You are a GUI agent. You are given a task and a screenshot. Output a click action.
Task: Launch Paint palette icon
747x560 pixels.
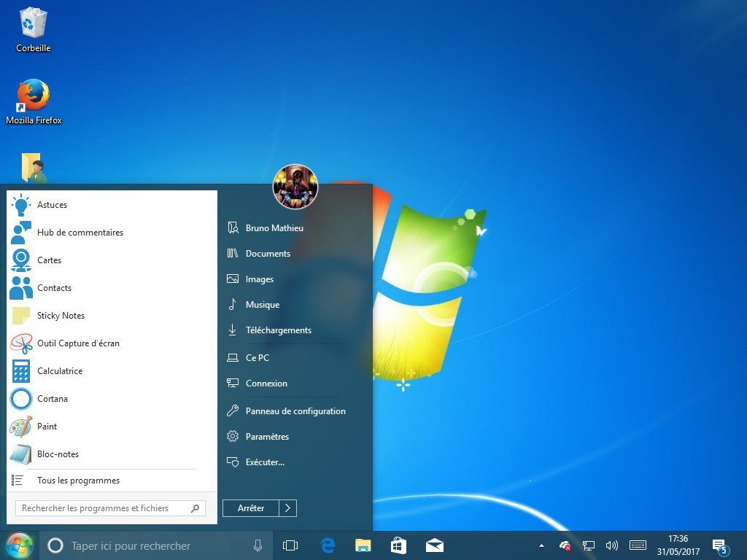(x=21, y=427)
